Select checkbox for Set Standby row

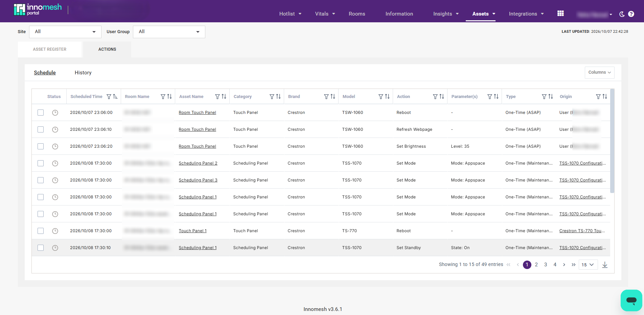pyautogui.click(x=41, y=248)
